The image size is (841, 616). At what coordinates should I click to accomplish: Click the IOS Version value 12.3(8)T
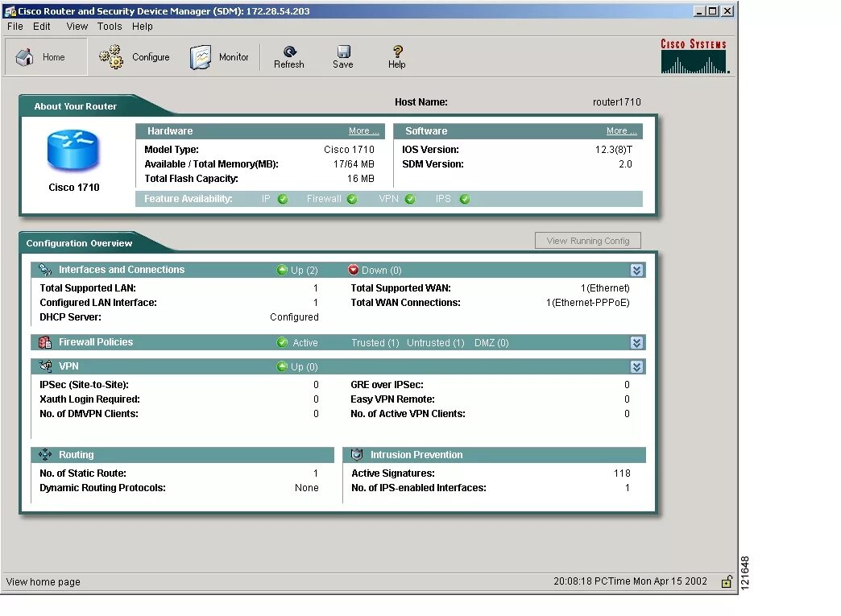[x=614, y=150]
